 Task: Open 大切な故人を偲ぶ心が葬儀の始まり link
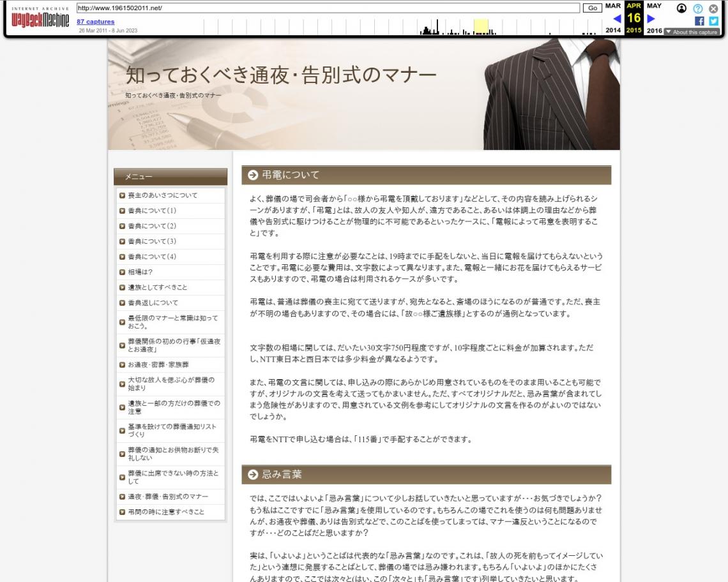pyautogui.click(x=171, y=384)
